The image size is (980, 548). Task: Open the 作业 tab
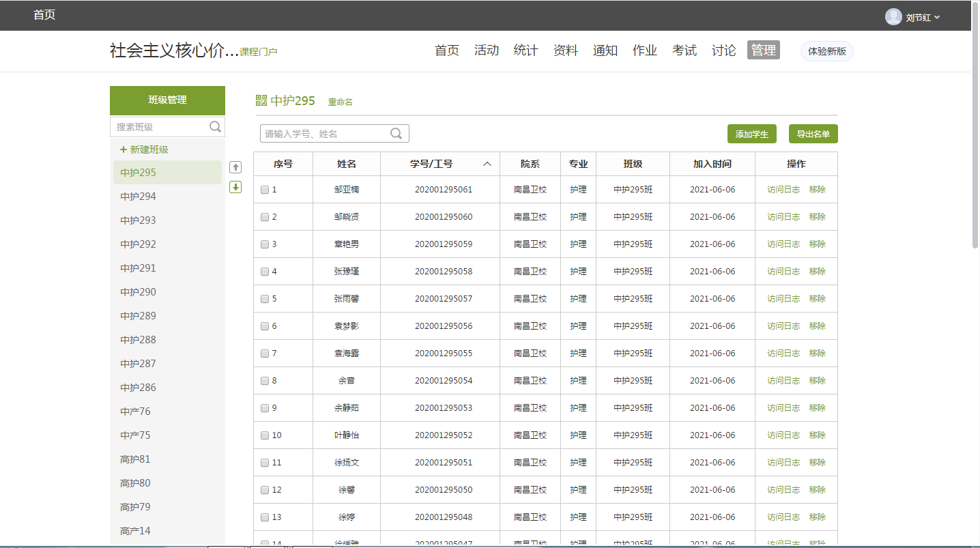tap(645, 51)
